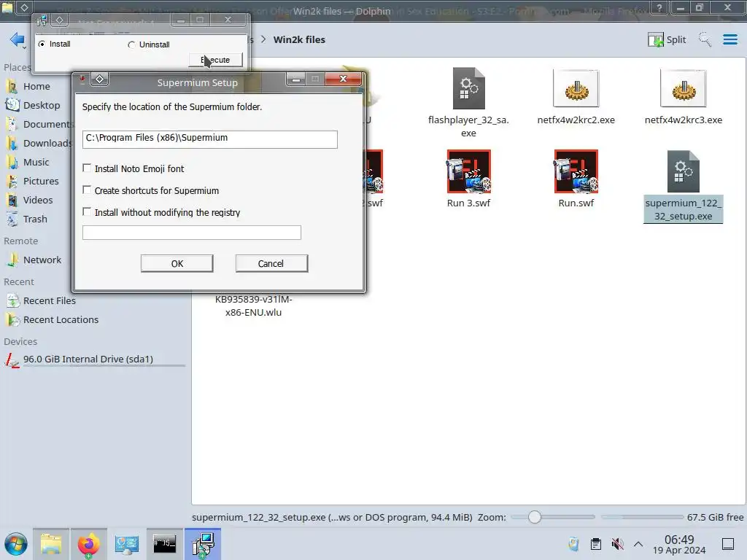This screenshot has width=747, height=560.
Task: Open system settings taskbar icon
Action: 127,544
